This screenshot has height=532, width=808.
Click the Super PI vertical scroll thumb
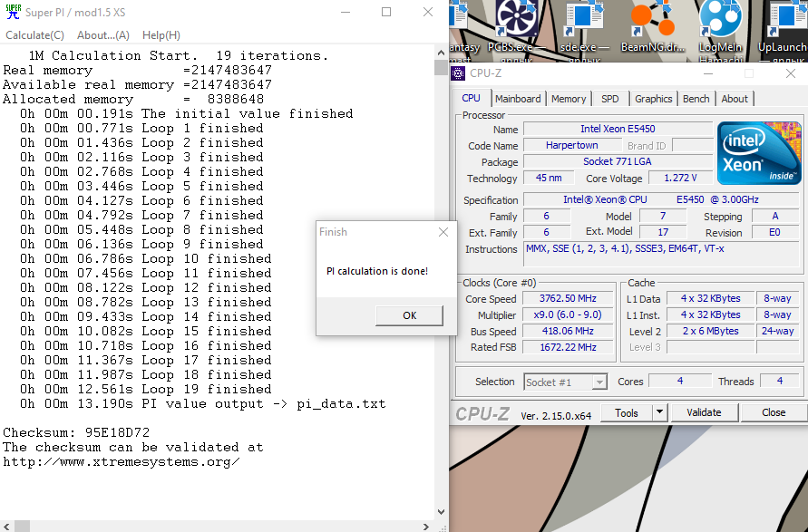441,67
